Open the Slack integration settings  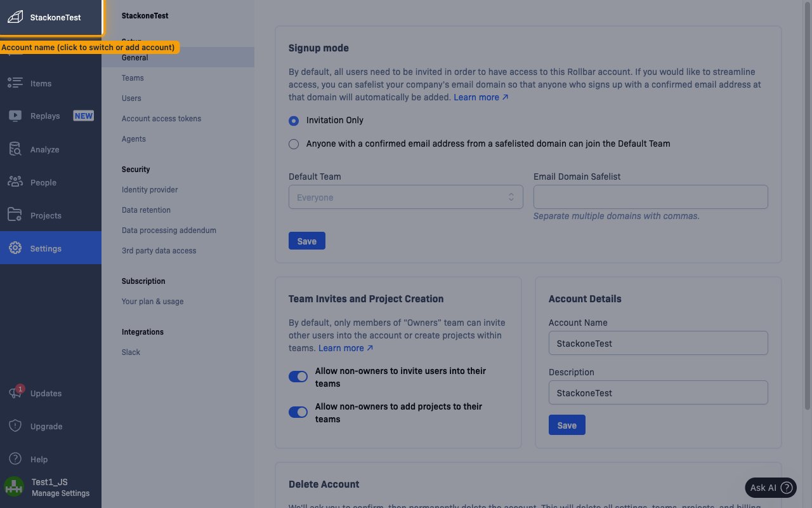coord(131,352)
